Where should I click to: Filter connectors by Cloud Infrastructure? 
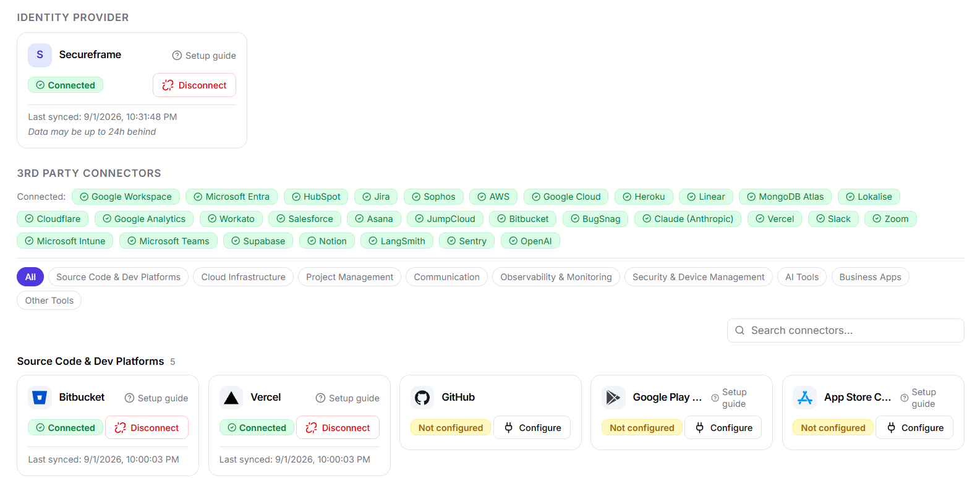pos(243,277)
